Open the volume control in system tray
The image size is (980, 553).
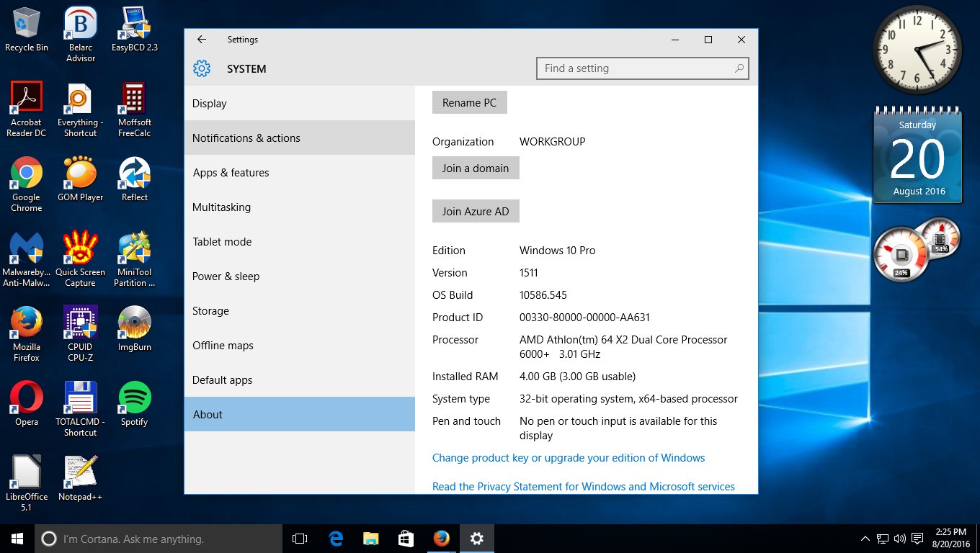pos(899,539)
